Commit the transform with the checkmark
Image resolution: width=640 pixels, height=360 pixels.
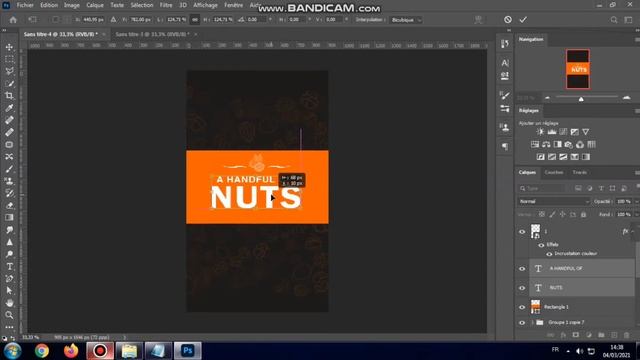point(523,20)
